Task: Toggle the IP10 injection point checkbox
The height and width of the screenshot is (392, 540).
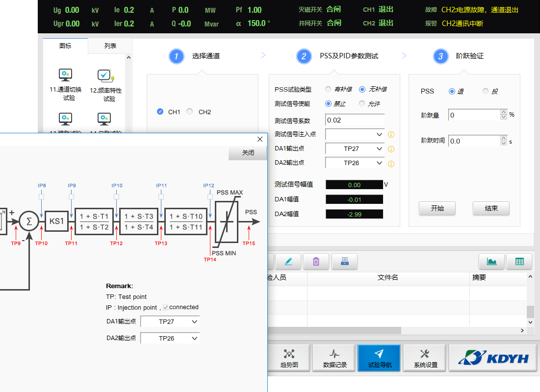Action: [116, 196]
